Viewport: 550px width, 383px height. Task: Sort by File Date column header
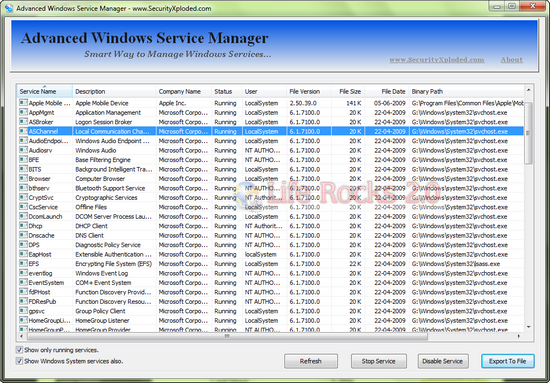pyautogui.click(x=387, y=92)
